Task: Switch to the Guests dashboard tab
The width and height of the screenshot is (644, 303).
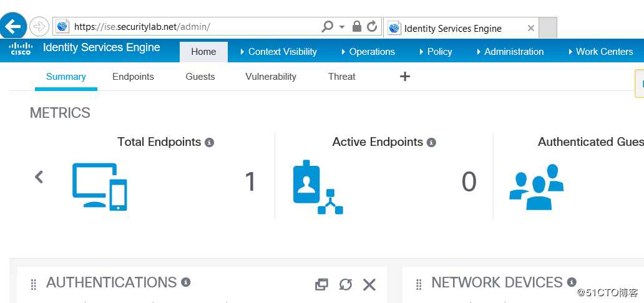Action: (200, 77)
